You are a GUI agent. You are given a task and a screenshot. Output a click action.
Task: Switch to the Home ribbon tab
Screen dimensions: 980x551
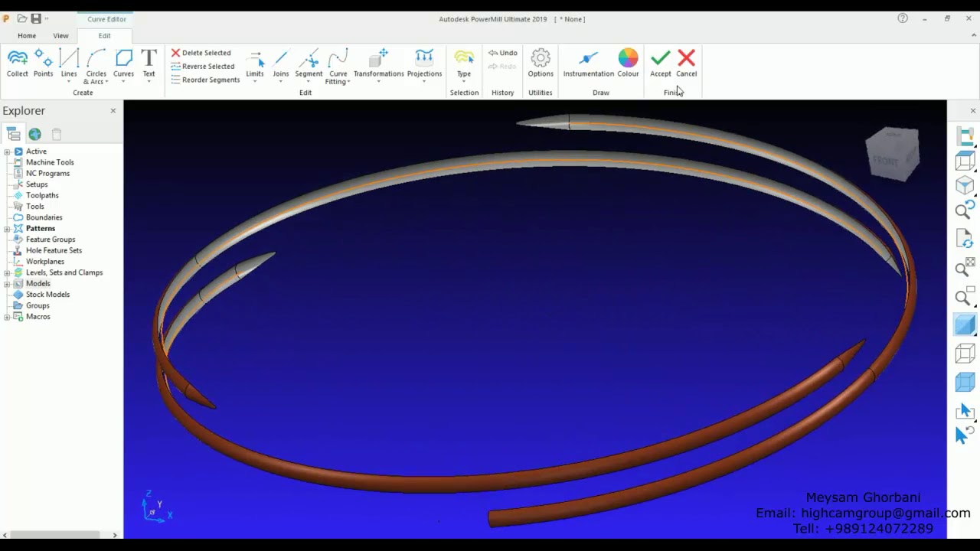[x=27, y=36]
